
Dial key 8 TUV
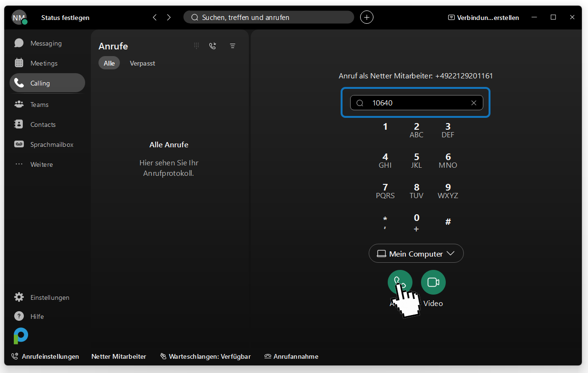417,191
